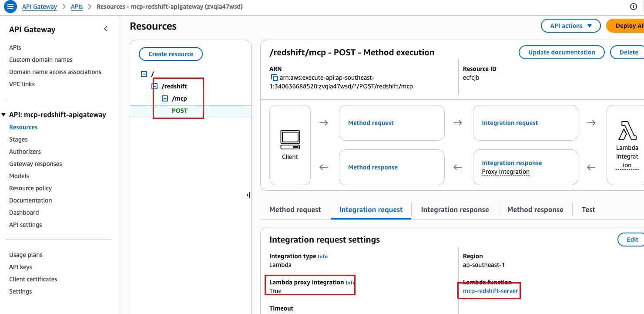Open the mcp-redshift-server Lambda function link

pyautogui.click(x=490, y=291)
